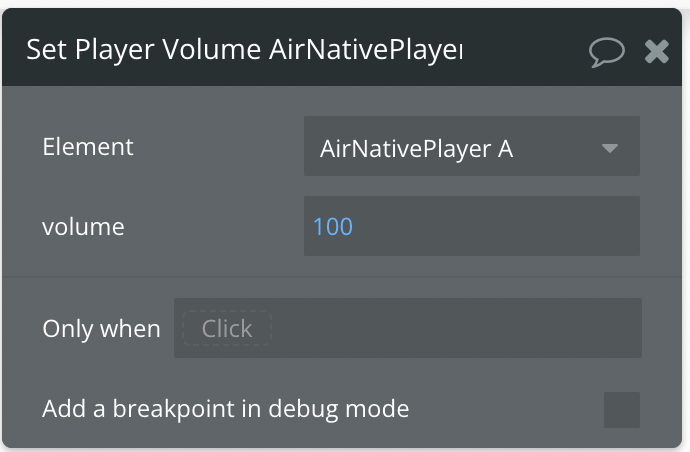Click the dashed Click placeholder in Only when

[x=227, y=328]
